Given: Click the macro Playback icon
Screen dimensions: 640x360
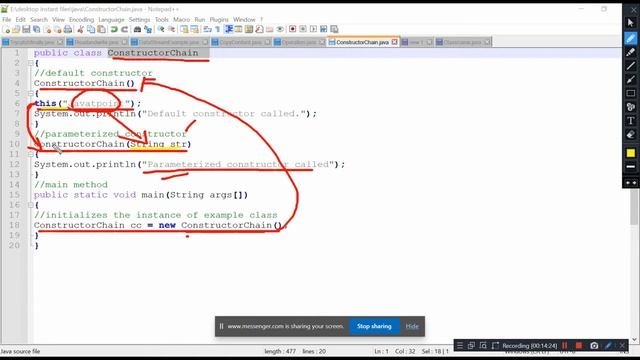Looking at the screenshot, I should coord(313,29).
